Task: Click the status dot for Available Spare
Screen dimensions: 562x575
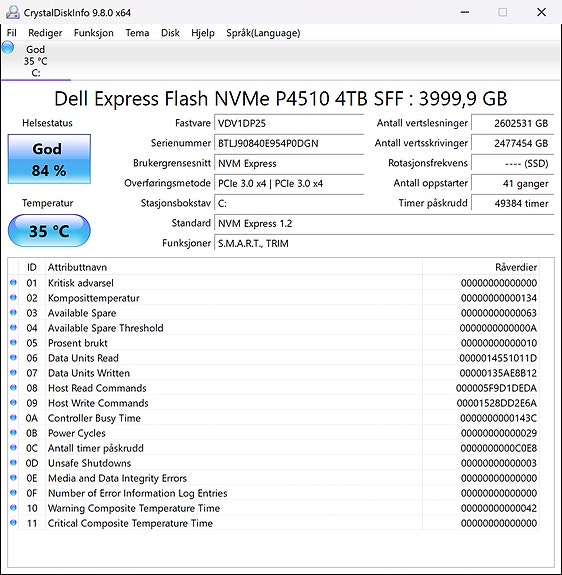Action: [x=14, y=312]
